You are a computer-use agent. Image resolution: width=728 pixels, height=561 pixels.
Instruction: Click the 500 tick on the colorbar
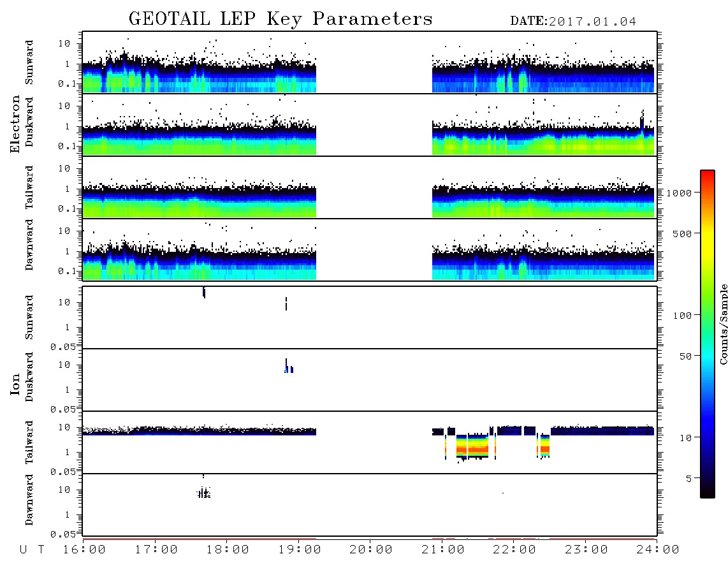coord(682,233)
